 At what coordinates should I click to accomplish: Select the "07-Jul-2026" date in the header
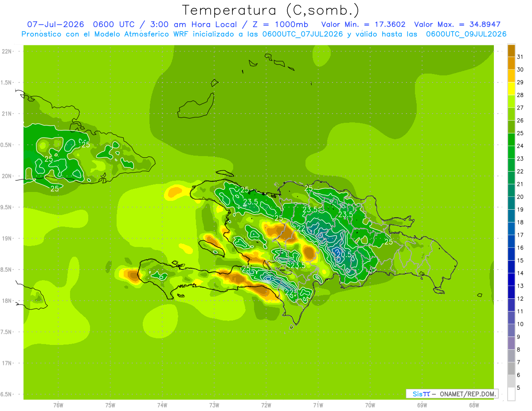(55, 24)
